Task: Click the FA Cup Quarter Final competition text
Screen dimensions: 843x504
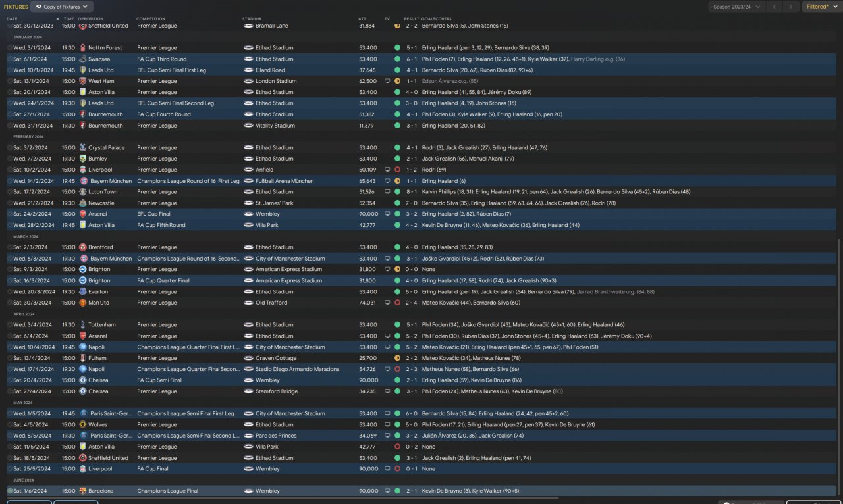Action: (x=163, y=280)
